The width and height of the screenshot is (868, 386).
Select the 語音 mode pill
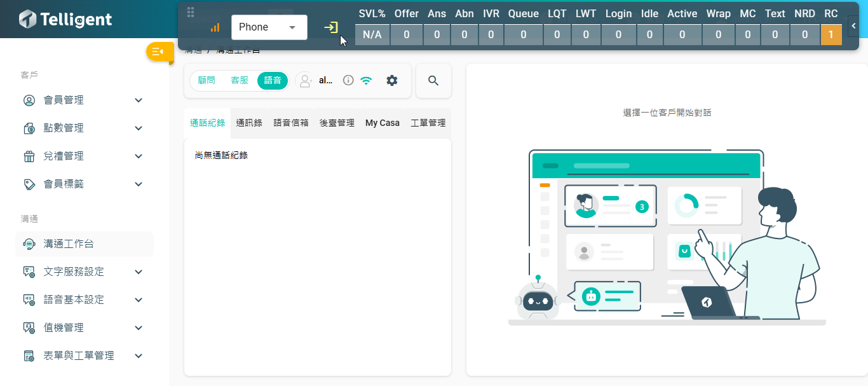[273, 80]
